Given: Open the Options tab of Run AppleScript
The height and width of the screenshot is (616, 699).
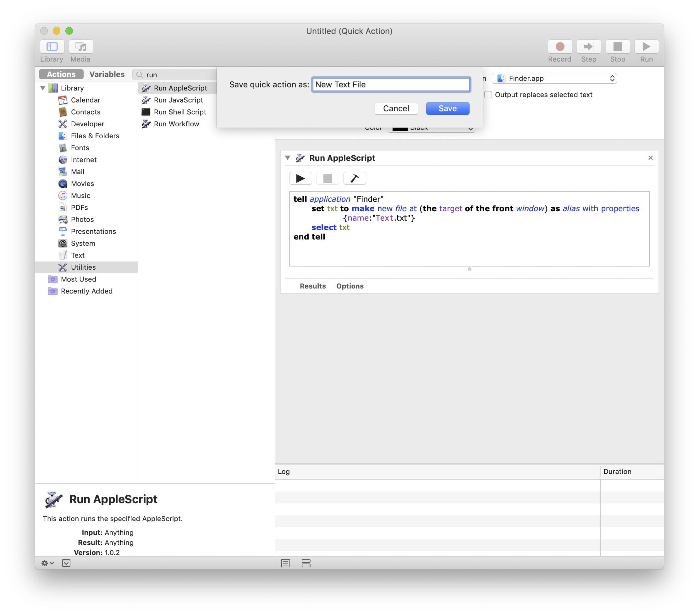Looking at the screenshot, I should click(349, 286).
